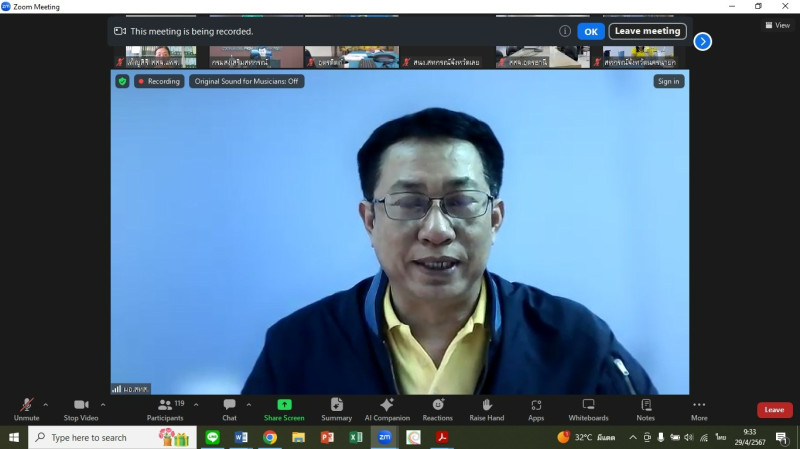
Task: Open the More menu in the toolbar
Action: [699, 407]
